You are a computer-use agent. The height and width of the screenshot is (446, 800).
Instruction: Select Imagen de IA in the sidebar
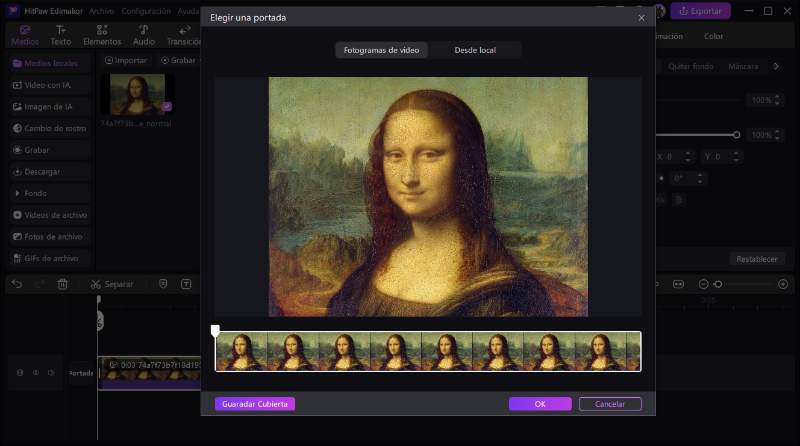tap(49, 107)
